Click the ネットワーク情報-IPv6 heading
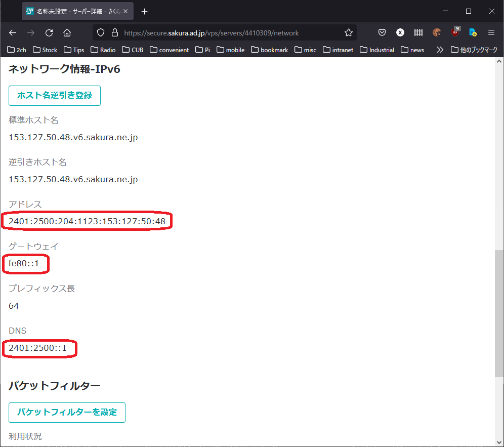This screenshot has height=447, width=504. [x=64, y=69]
